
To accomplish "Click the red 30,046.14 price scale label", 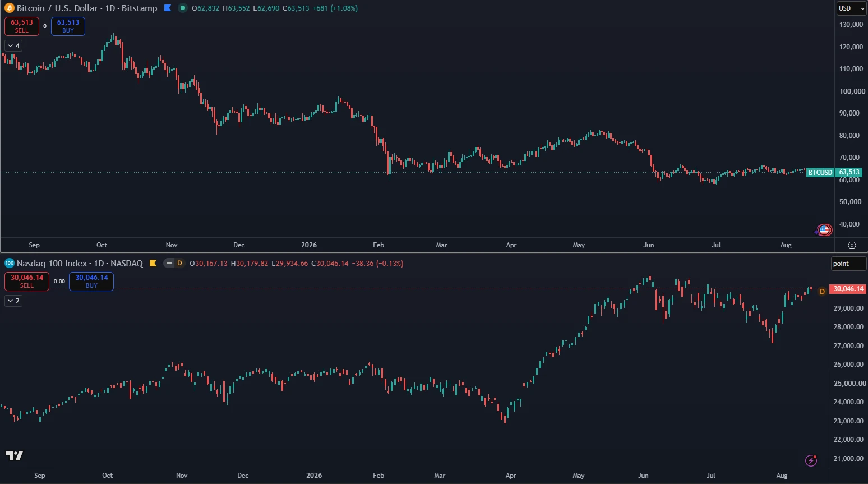I will pos(848,289).
